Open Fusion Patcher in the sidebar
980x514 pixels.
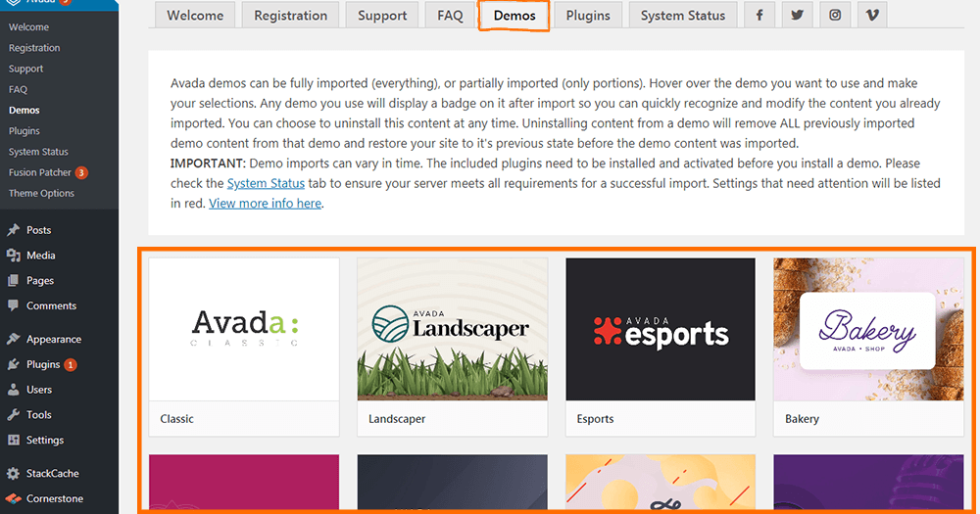click(40, 172)
